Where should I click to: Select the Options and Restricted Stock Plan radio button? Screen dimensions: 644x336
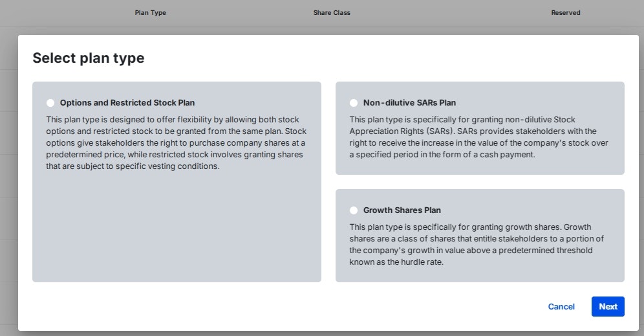50,103
